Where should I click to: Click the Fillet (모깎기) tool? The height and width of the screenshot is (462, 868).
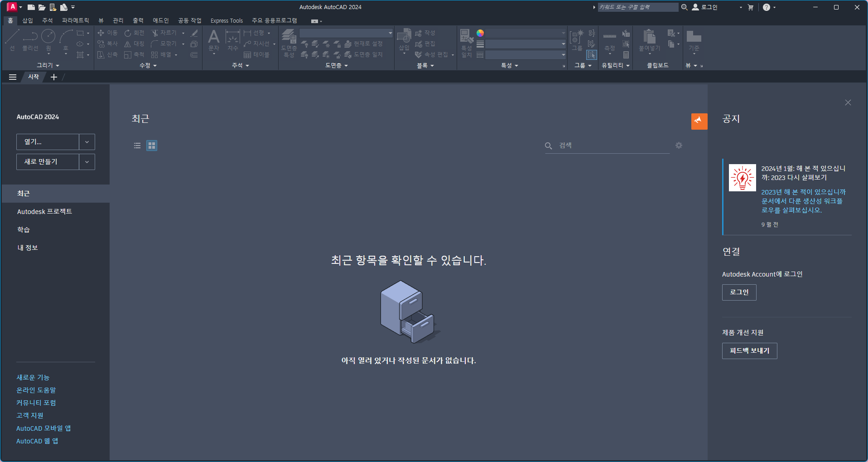[x=164, y=44]
